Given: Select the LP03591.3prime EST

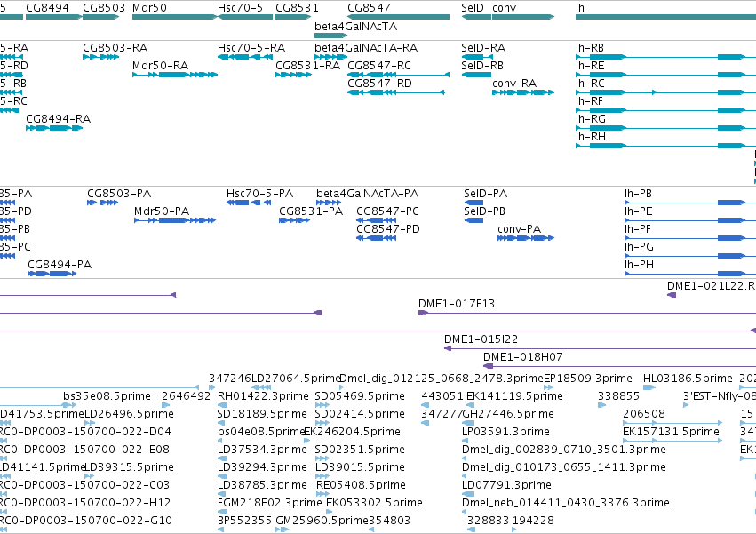Looking at the screenshot, I should [x=464, y=441].
